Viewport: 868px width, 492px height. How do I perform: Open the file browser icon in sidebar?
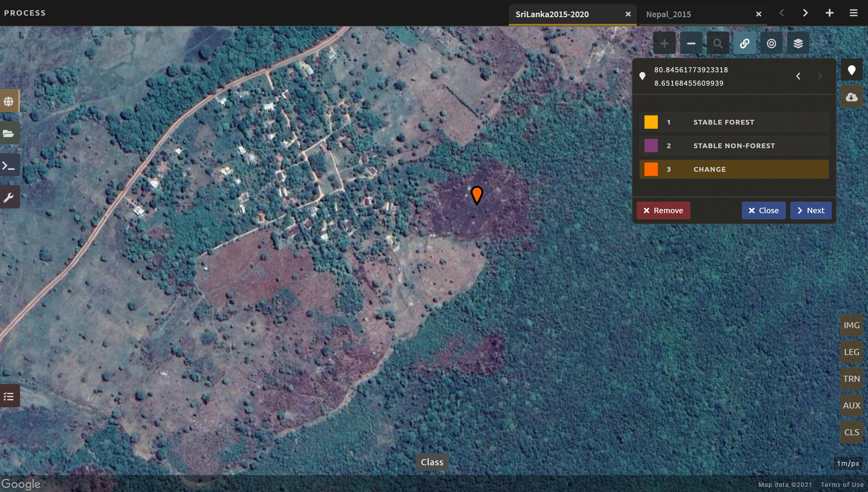click(x=9, y=133)
